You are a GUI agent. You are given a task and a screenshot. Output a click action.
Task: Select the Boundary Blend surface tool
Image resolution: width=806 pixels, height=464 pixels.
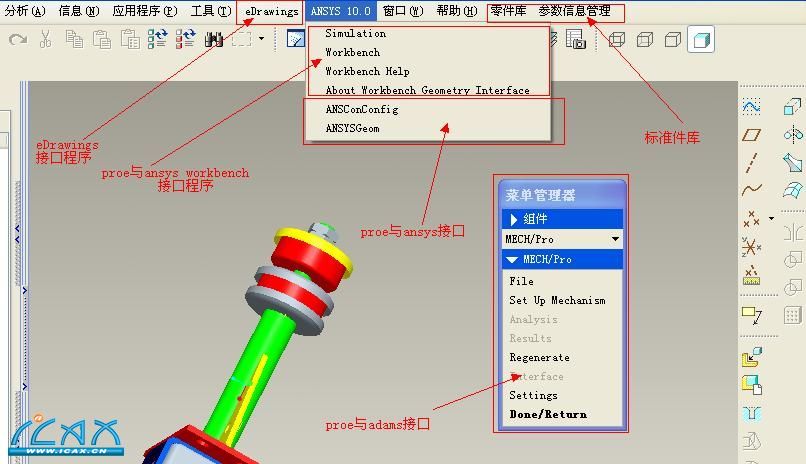tap(792, 190)
